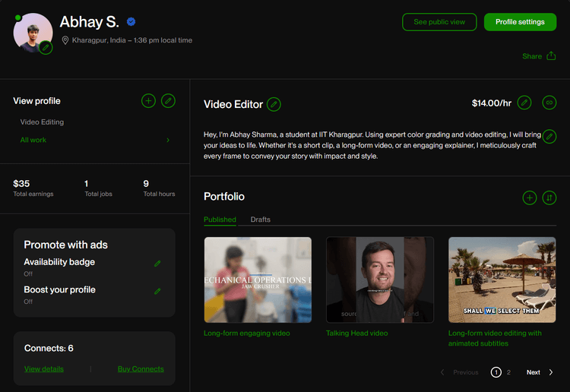This screenshot has width=570, height=392.
Task: Open See public view
Action: point(439,22)
